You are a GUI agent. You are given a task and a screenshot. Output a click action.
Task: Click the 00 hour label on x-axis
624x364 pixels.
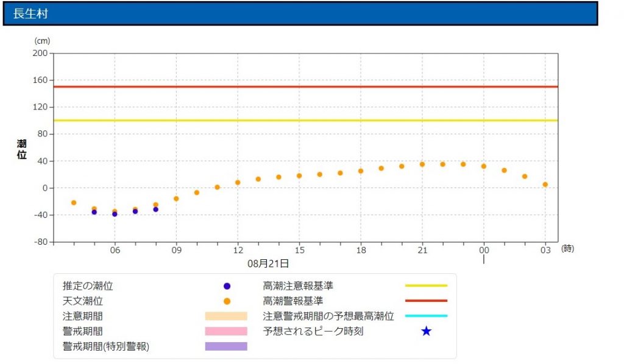484,250
